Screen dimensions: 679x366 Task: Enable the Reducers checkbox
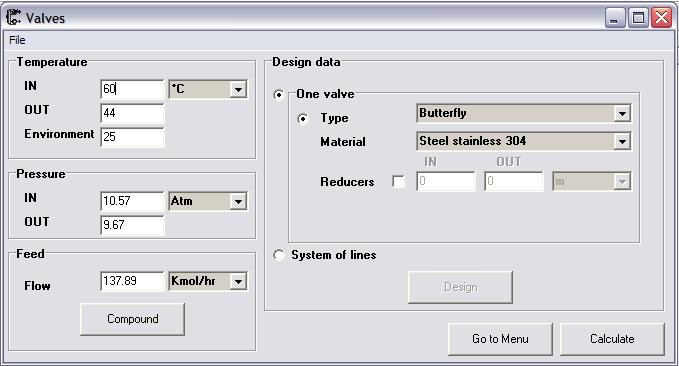tap(398, 181)
